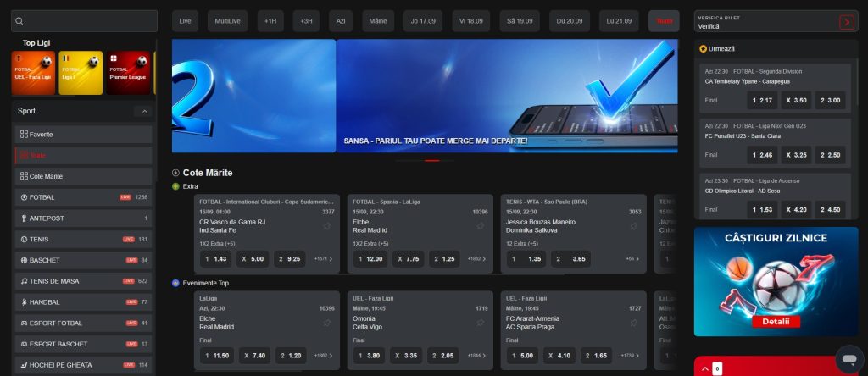Open Cote Mărite from the sidebar icon

coord(24,176)
